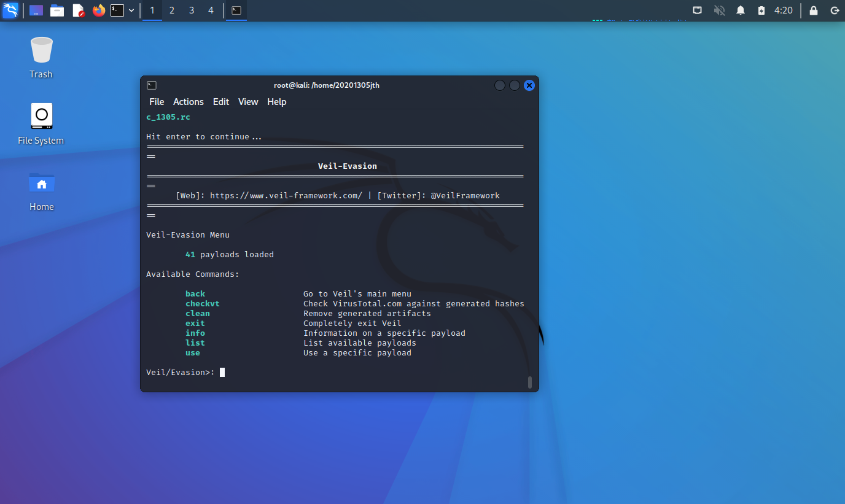845x504 pixels.
Task: Click 'Go to Veil's main menu' description
Action: pos(357,294)
